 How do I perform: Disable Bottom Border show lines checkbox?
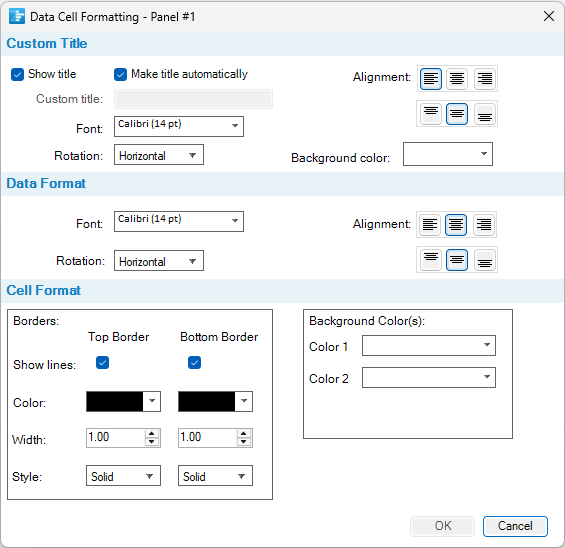[195, 362]
